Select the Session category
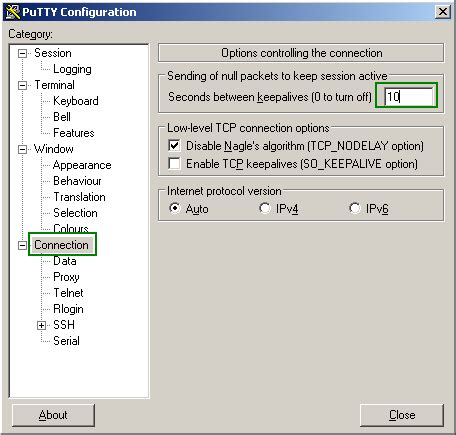Image resolution: width=456 pixels, height=435 pixels. pos(53,53)
